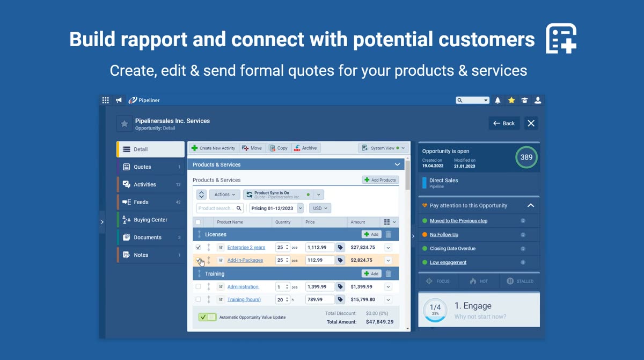Screen dimensions: 644x360
Task: Open the graduation cap learning icon
Action: pyautogui.click(x=524, y=100)
